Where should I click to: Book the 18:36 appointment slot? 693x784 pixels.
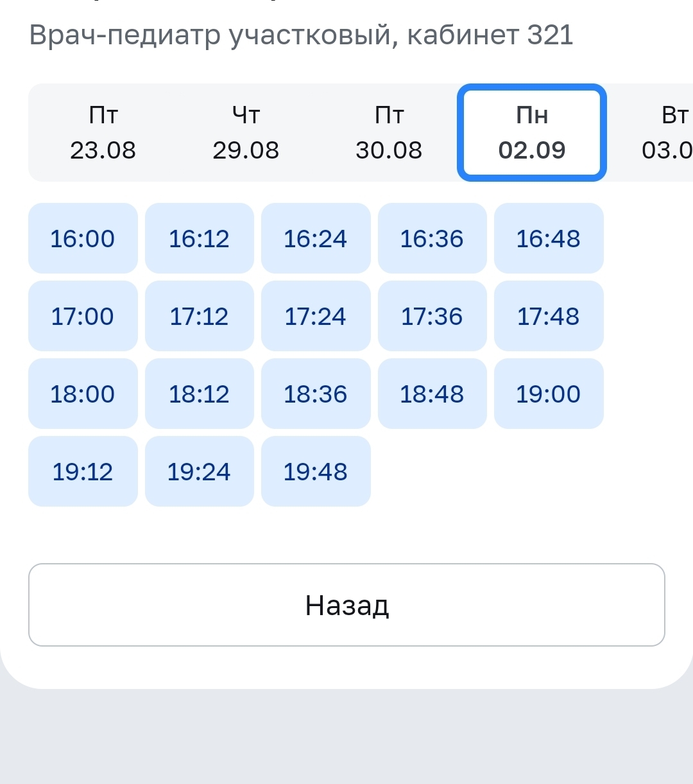316,394
